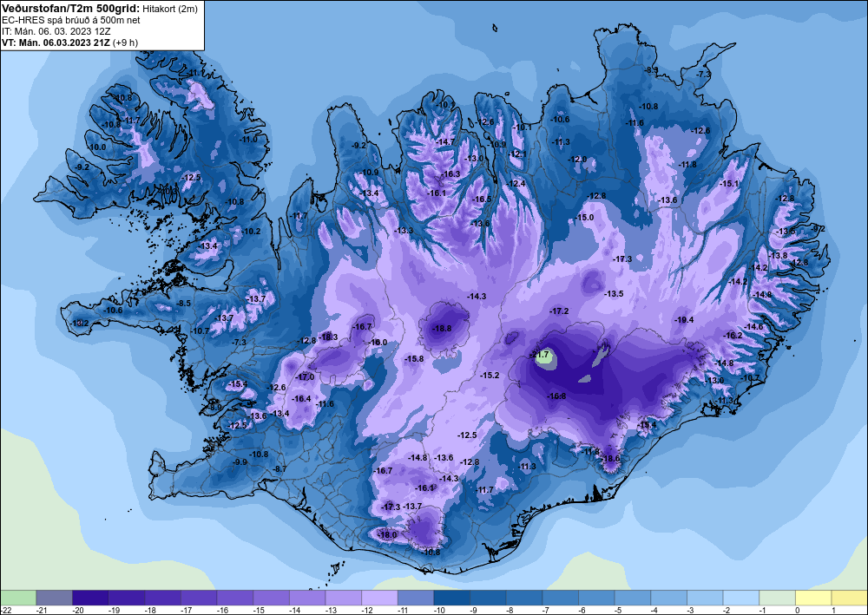The height and width of the screenshot is (615, 868).
Task: Click the -12.1 temperature reading
Action: (517, 154)
